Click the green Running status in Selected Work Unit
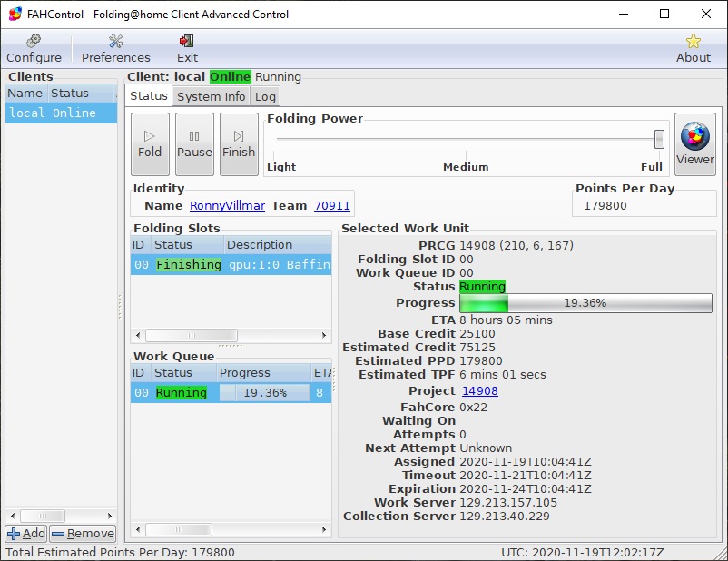The width and height of the screenshot is (728, 561). click(482, 287)
